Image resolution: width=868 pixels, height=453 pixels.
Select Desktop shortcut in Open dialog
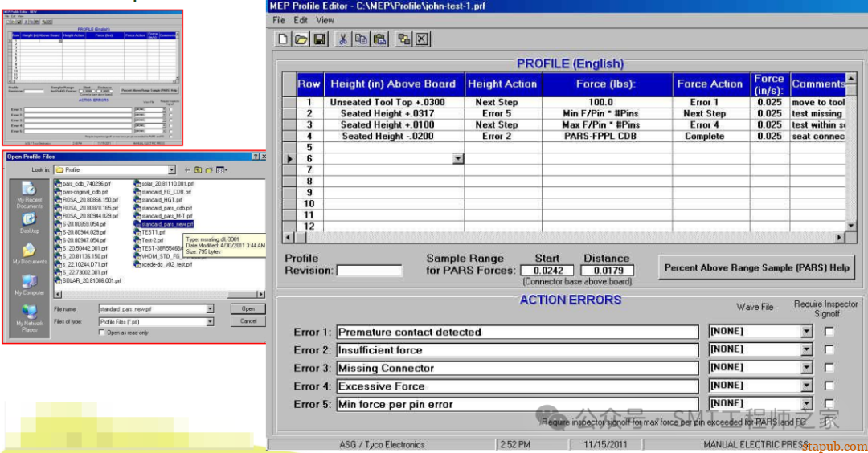pyautogui.click(x=30, y=221)
